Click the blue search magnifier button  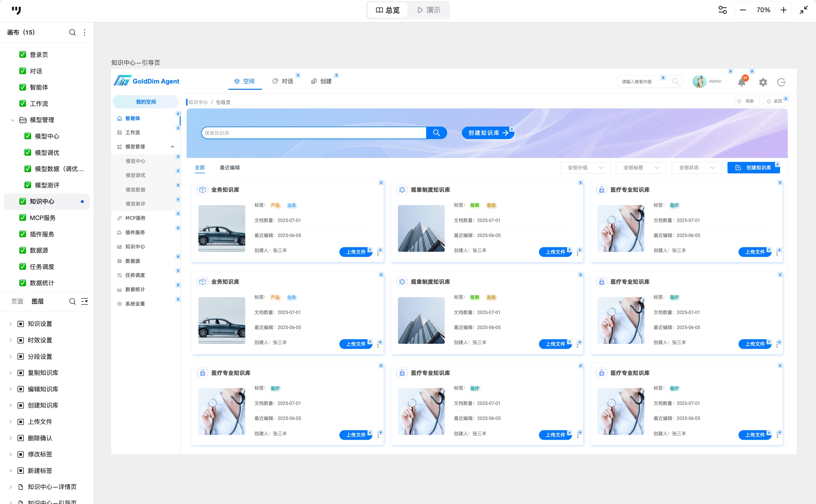(436, 133)
